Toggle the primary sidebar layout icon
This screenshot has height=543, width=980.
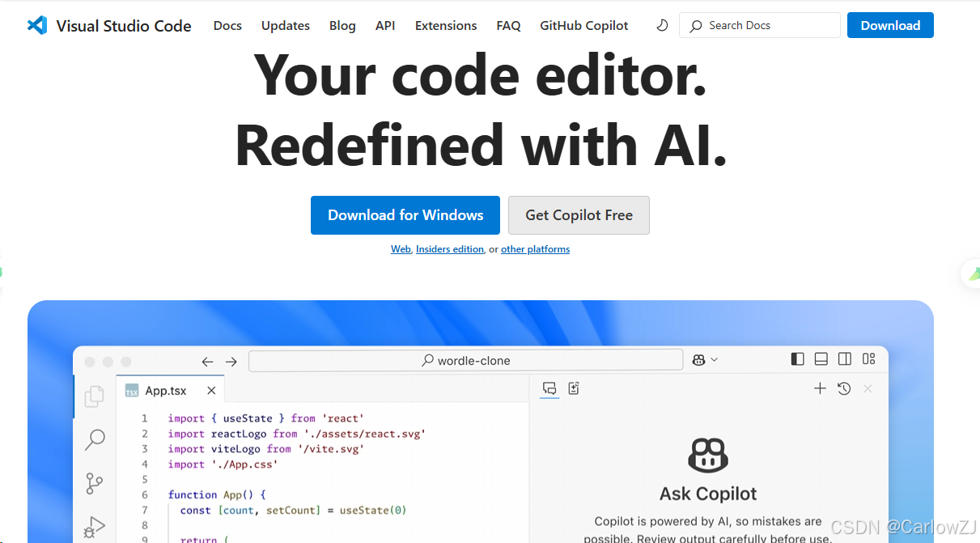798,359
